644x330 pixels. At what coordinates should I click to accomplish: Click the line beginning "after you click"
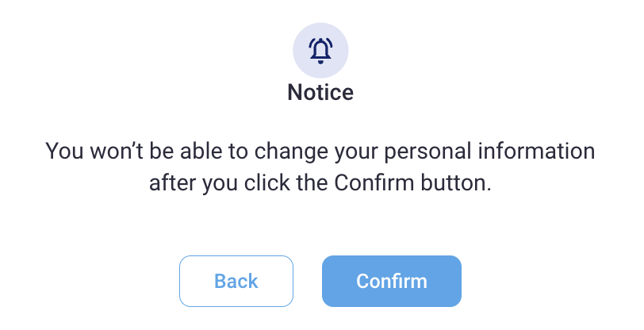pos(320,182)
